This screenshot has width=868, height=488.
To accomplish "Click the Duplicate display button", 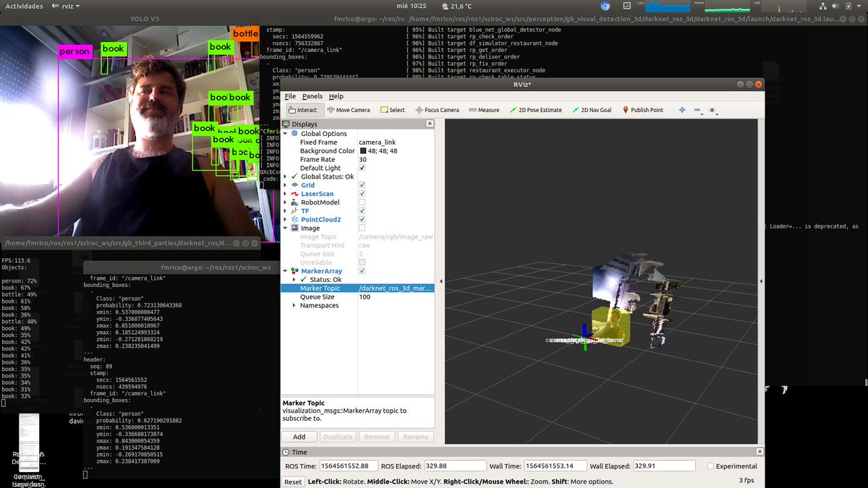I will (x=338, y=437).
